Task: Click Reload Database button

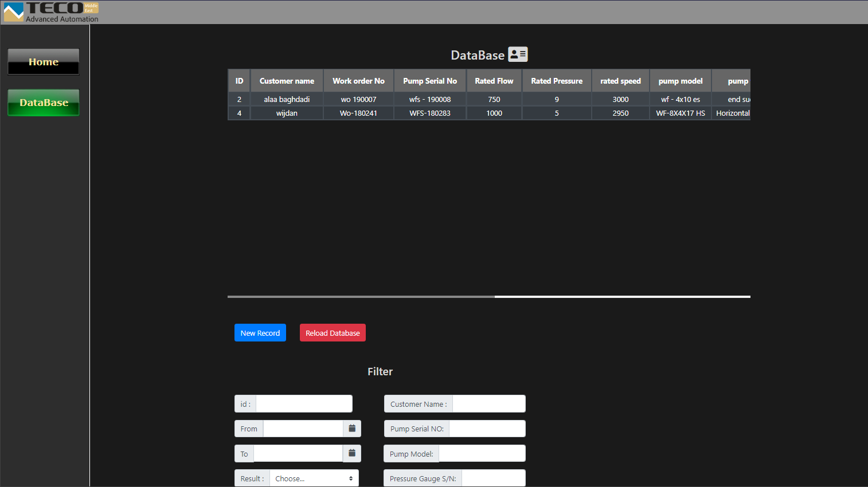Action: coord(333,333)
